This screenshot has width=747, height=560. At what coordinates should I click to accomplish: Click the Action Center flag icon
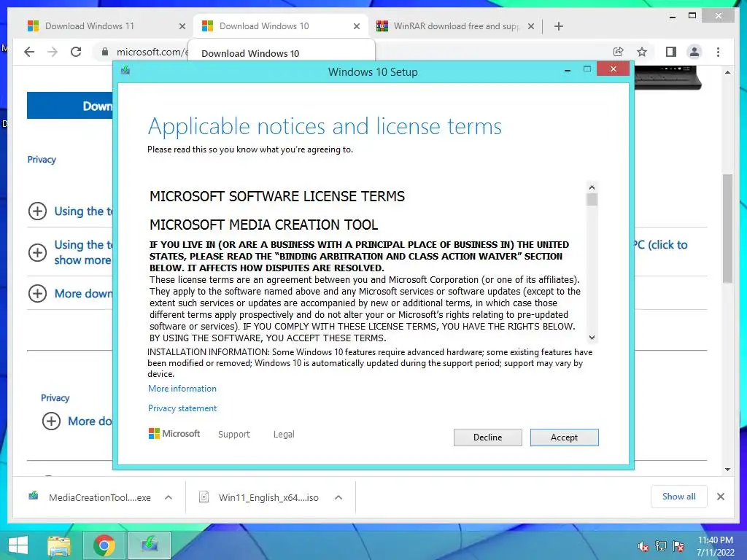[678, 546]
